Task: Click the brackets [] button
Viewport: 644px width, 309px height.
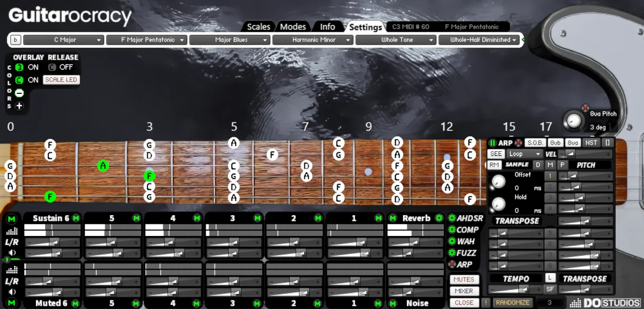Action: tap(607, 143)
